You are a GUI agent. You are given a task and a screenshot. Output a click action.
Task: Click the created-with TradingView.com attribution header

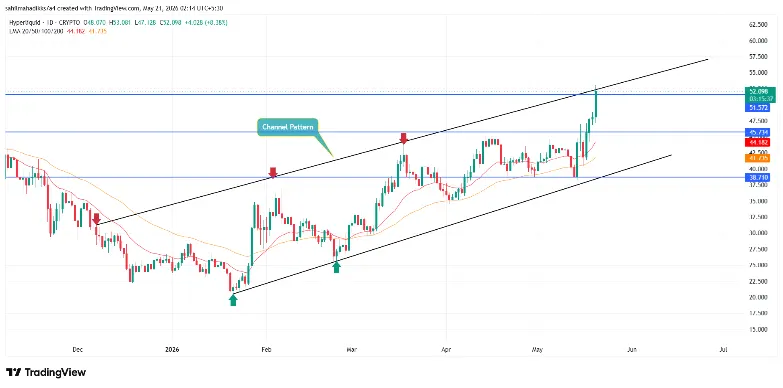[114, 8]
